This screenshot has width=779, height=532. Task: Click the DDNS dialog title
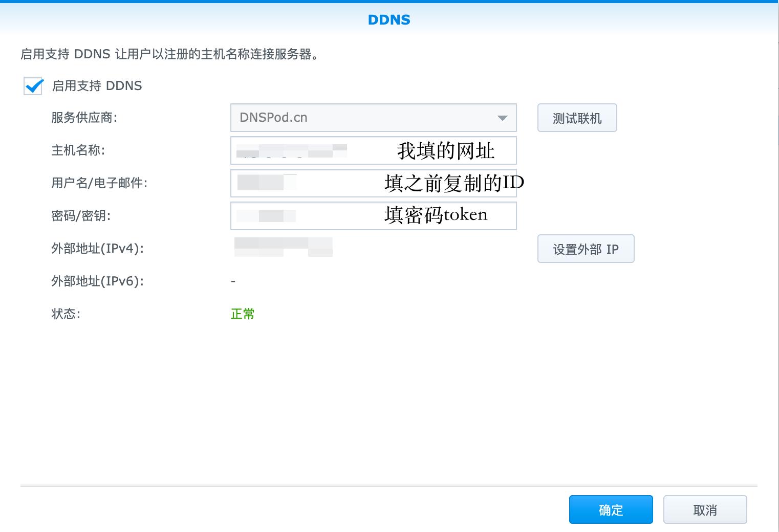coord(389,19)
